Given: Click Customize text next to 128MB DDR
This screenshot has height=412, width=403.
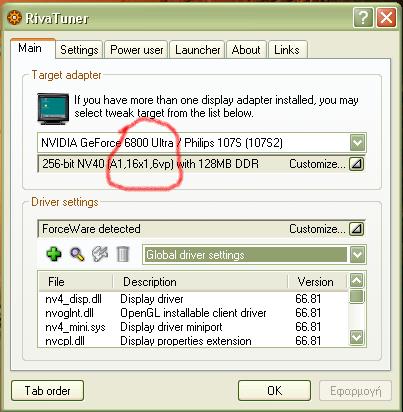Looking at the screenshot, I should [317, 164].
